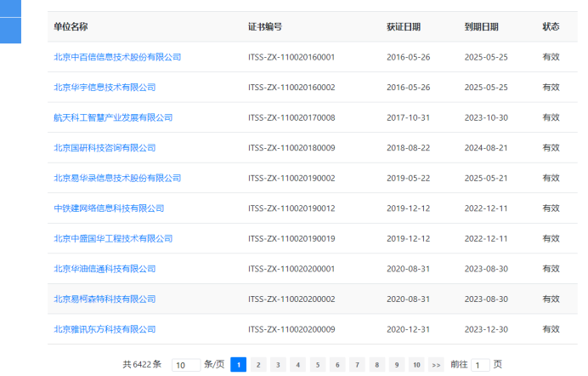Click the 共 6422 条 total count text
The image size is (588, 376).
[x=142, y=364]
